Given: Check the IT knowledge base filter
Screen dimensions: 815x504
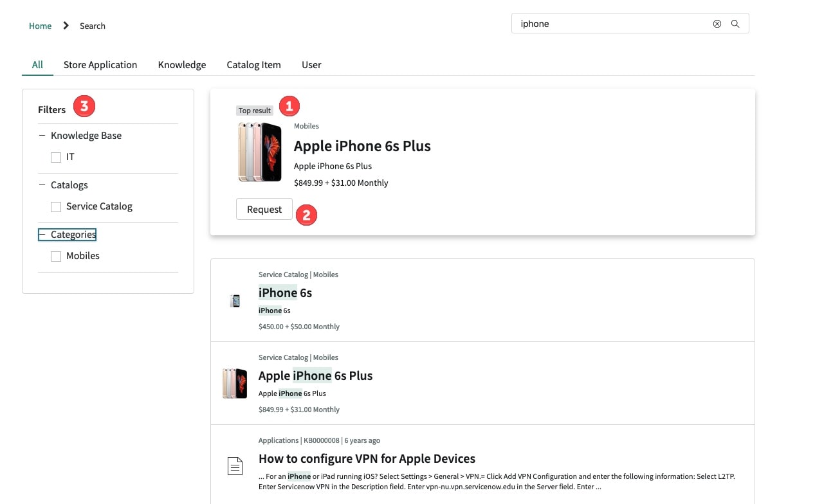Looking at the screenshot, I should 56,157.
